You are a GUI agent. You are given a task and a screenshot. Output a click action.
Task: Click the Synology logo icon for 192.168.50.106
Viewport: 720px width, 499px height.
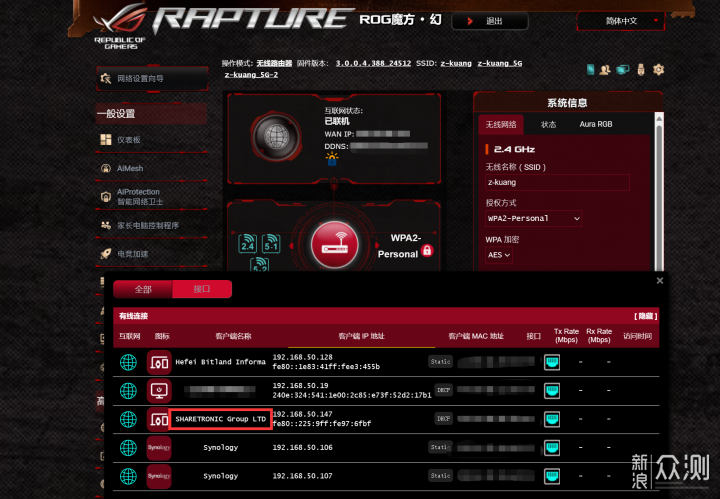click(x=159, y=448)
